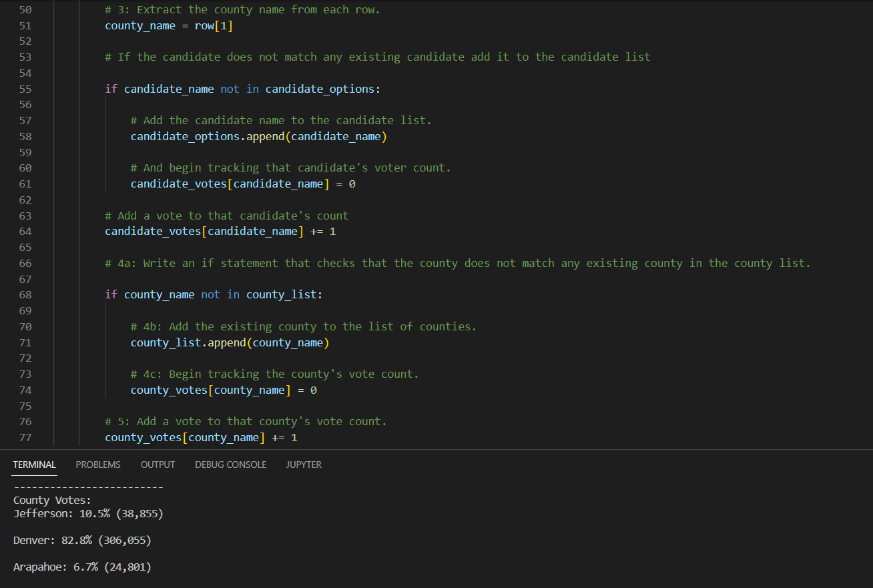Image resolution: width=873 pixels, height=588 pixels.
Task: Click the not in keyword on line 68
Action: pos(221,294)
